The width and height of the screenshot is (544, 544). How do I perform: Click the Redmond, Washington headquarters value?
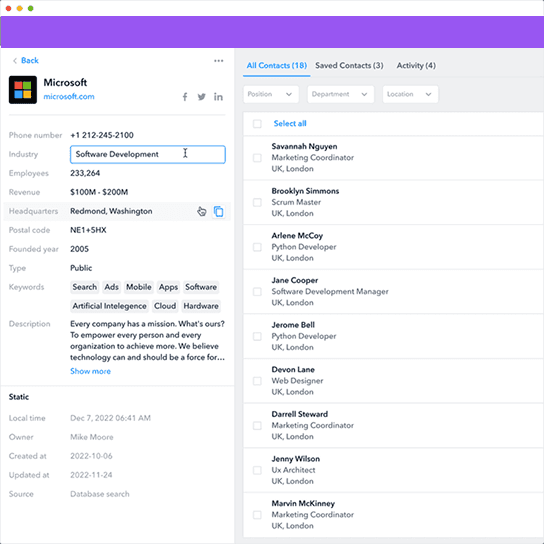click(x=111, y=211)
